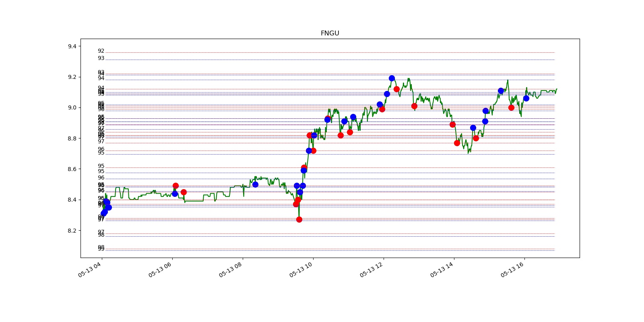
Task: Select the 8.4 y-axis tick label
Action: 72,200
